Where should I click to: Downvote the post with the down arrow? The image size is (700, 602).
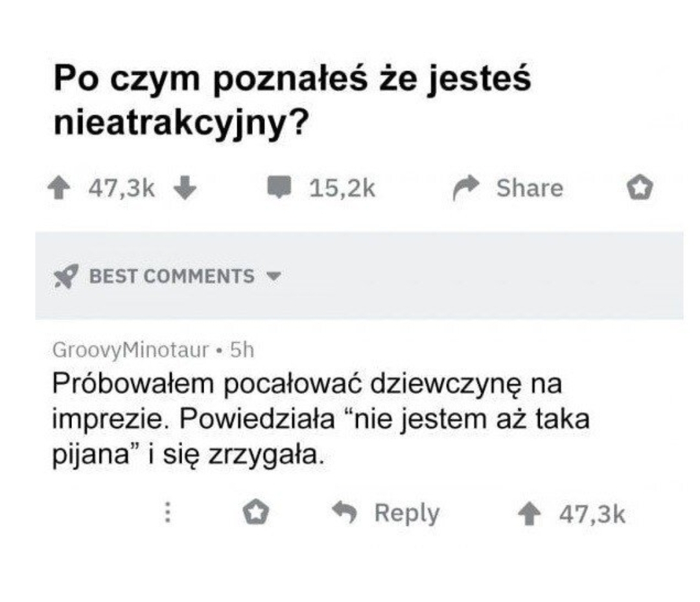[186, 188]
